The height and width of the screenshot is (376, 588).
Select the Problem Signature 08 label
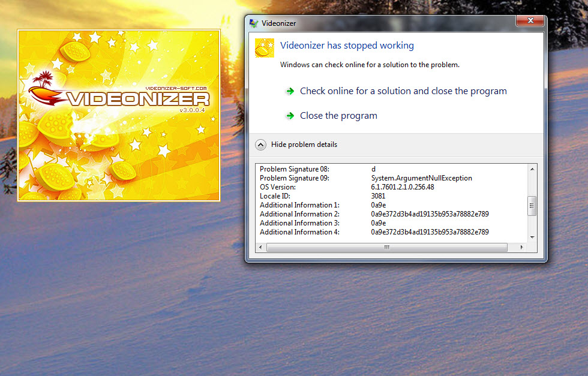tap(295, 169)
